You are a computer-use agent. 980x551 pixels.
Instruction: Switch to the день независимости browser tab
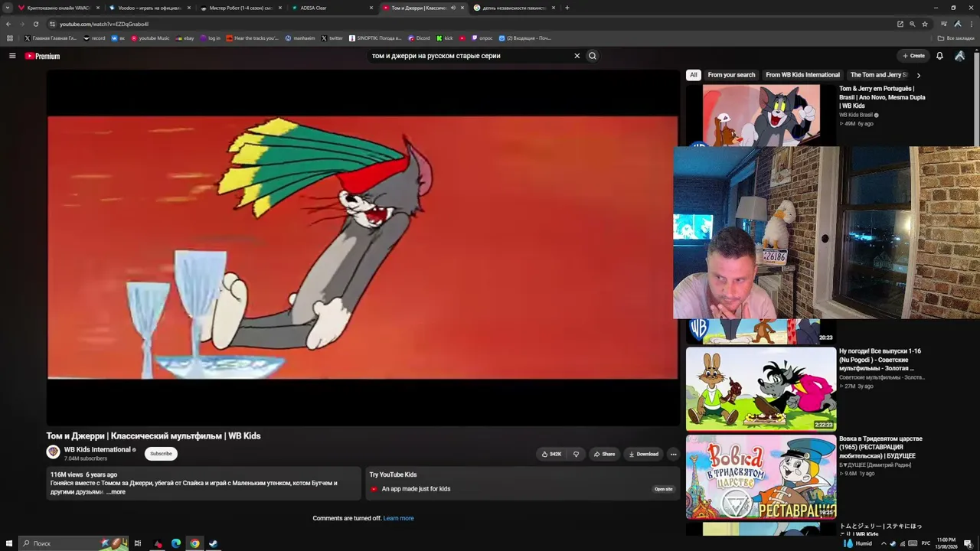[x=514, y=8]
